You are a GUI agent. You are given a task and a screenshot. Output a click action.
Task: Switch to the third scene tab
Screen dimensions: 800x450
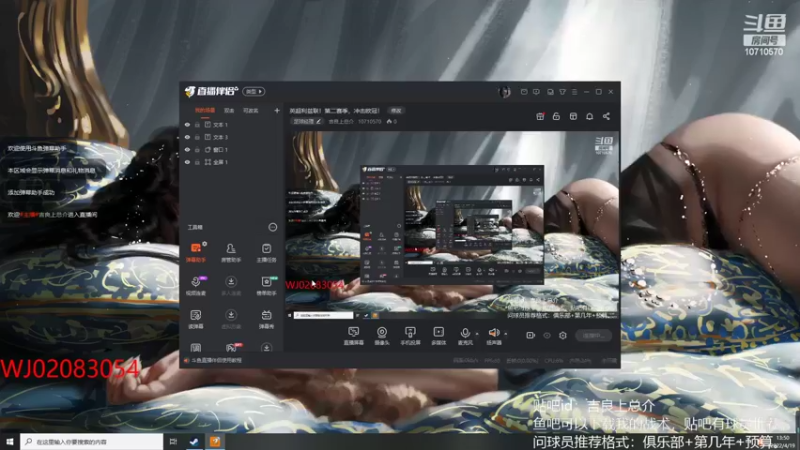[x=251, y=110]
